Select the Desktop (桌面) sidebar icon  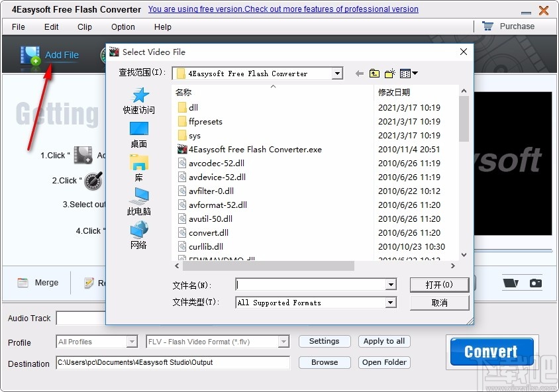[x=138, y=130]
